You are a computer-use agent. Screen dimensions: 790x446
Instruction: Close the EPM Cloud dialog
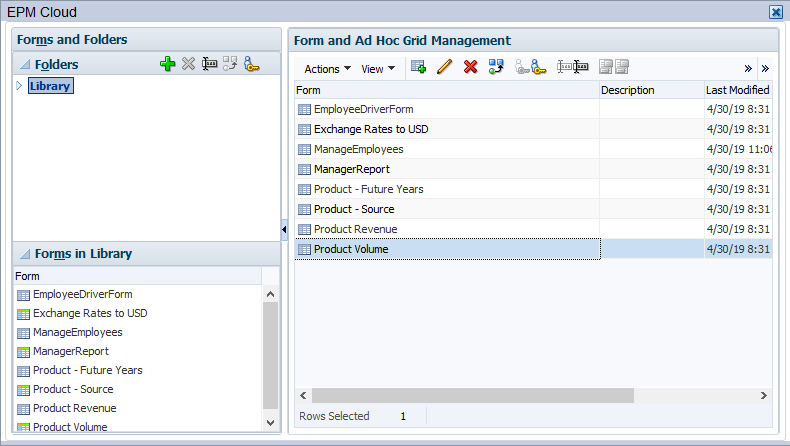pos(776,12)
